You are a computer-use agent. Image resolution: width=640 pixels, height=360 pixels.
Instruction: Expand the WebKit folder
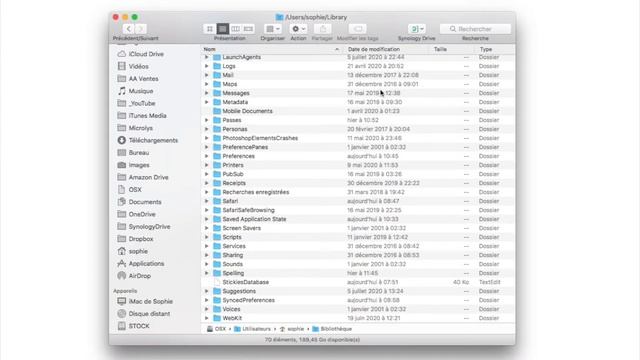click(207, 318)
